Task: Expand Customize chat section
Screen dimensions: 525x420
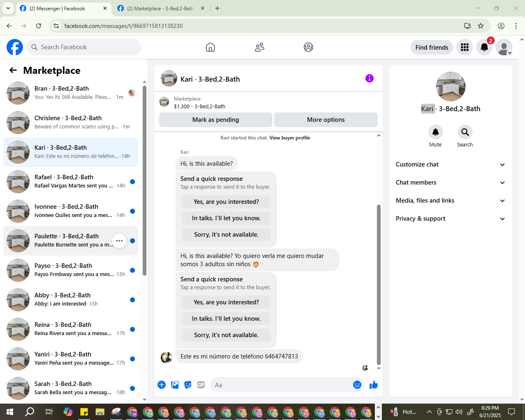Action: coord(451,164)
